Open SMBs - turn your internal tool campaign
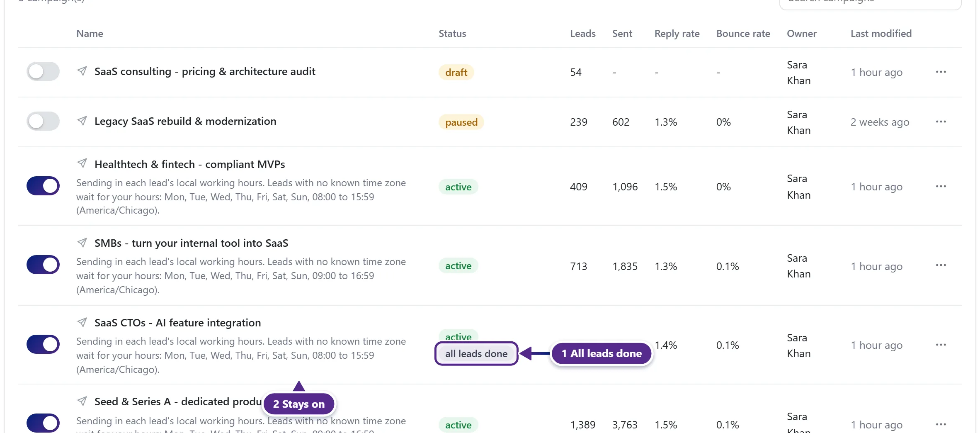This screenshot has width=980, height=433. pos(191,243)
